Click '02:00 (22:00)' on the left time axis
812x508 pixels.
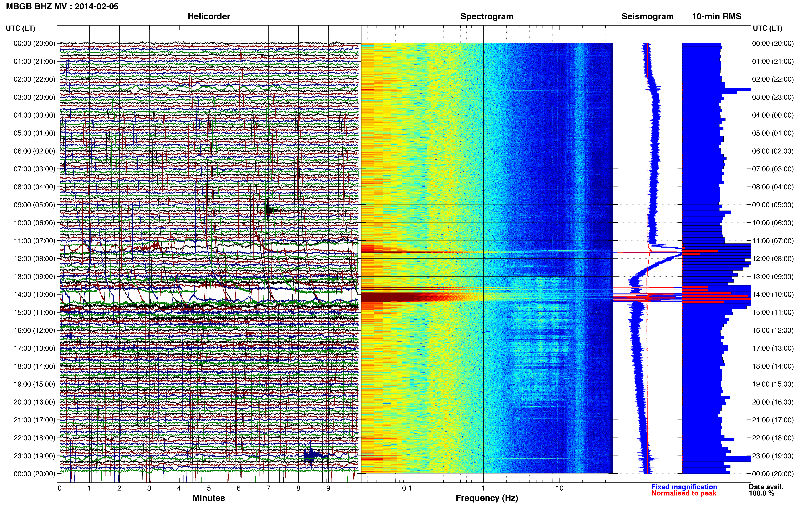[x=34, y=79]
